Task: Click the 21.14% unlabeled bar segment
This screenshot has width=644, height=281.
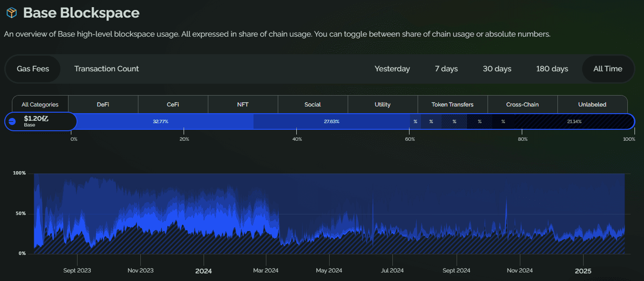Action: [x=574, y=122]
